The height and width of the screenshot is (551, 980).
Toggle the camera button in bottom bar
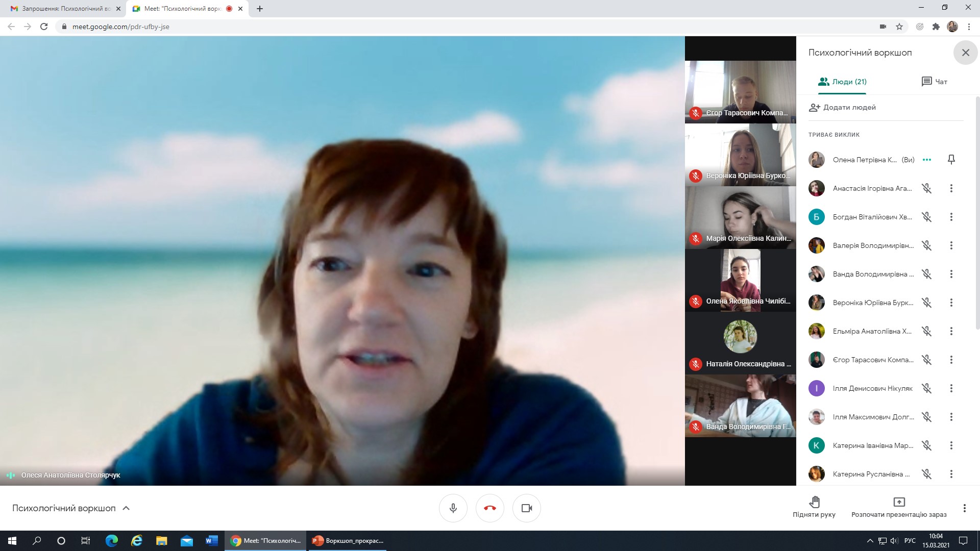click(526, 508)
